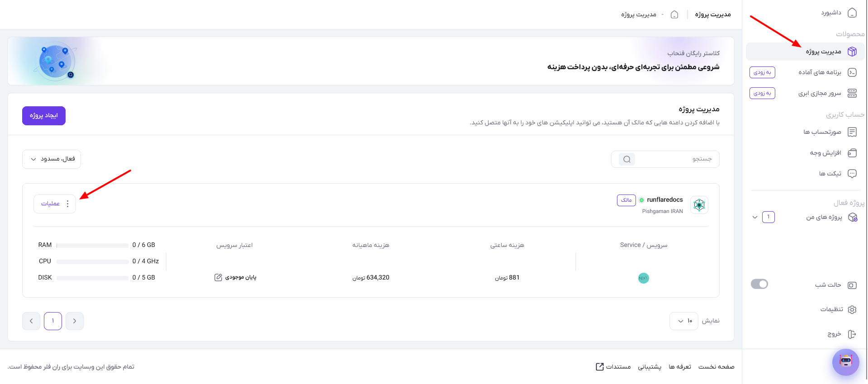868x384 pixels.
Task: Click the project management cube icon
Action: pos(852,52)
